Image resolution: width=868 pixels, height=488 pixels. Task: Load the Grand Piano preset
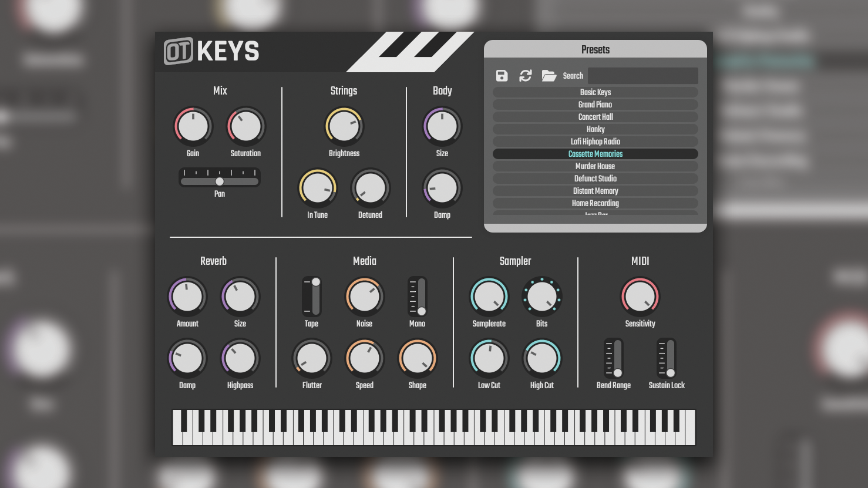click(x=596, y=104)
